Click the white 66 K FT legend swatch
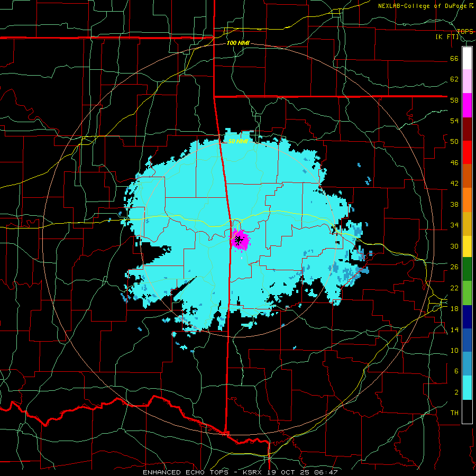 [x=467, y=58]
